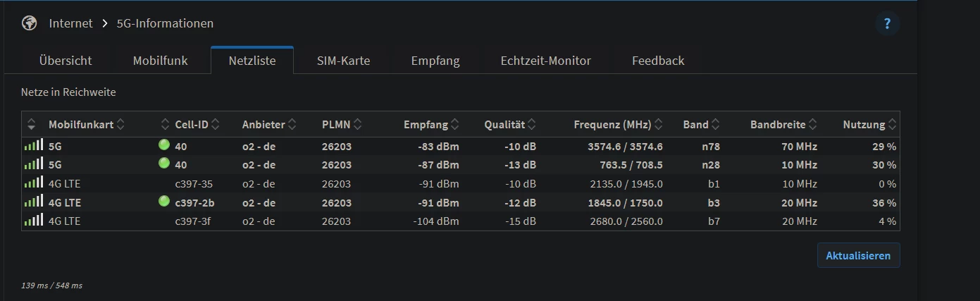The width and height of the screenshot is (980, 301).
Task: Go to Internet breadcrumb link
Action: coord(70,23)
